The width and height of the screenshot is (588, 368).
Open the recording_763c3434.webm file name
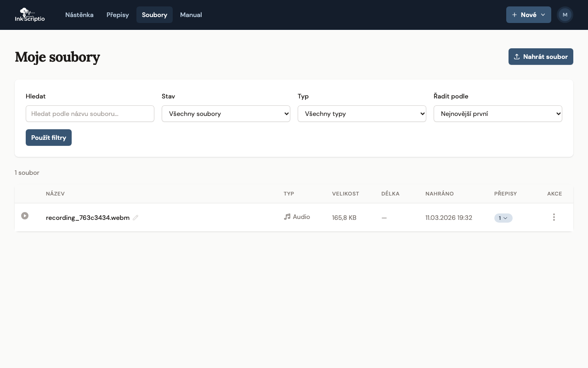[x=87, y=218]
